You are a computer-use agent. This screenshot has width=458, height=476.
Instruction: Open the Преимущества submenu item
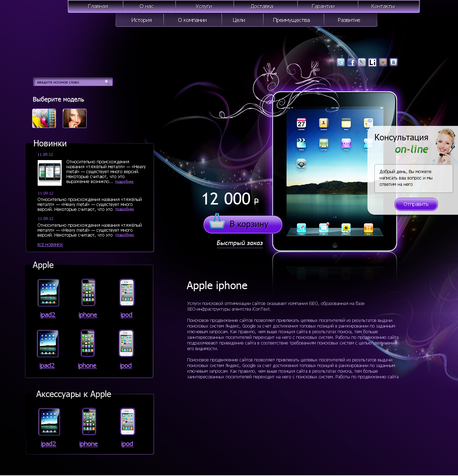pos(291,20)
